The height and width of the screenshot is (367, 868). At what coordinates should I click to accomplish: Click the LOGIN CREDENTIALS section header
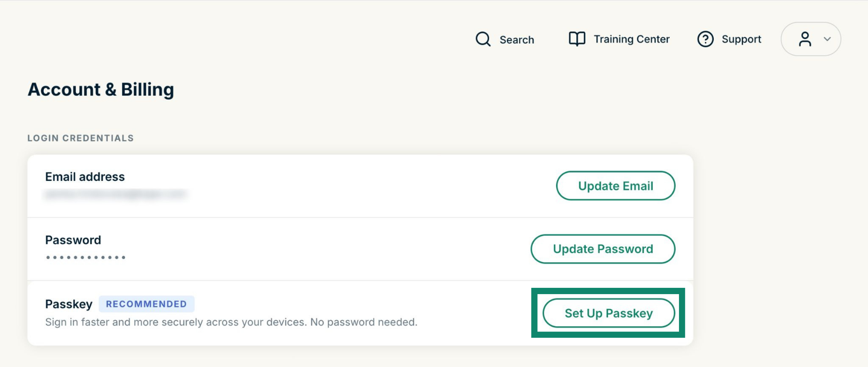click(81, 138)
